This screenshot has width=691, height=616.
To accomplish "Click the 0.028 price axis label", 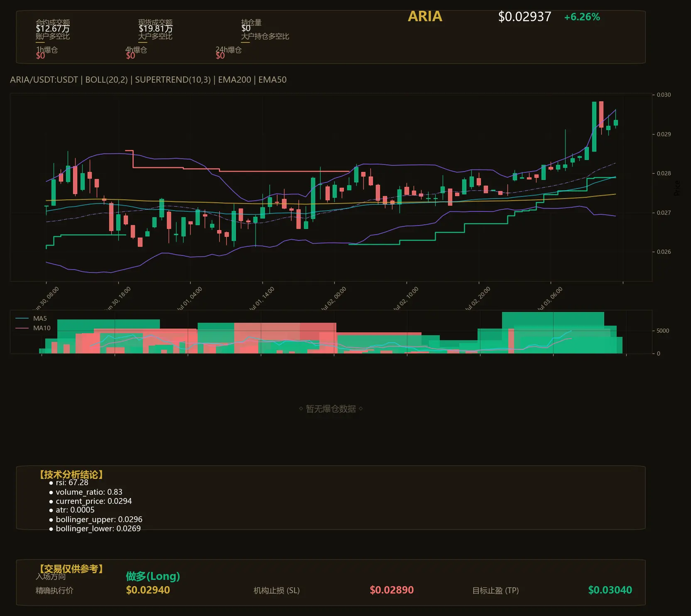I will click(x=664, y=173).
